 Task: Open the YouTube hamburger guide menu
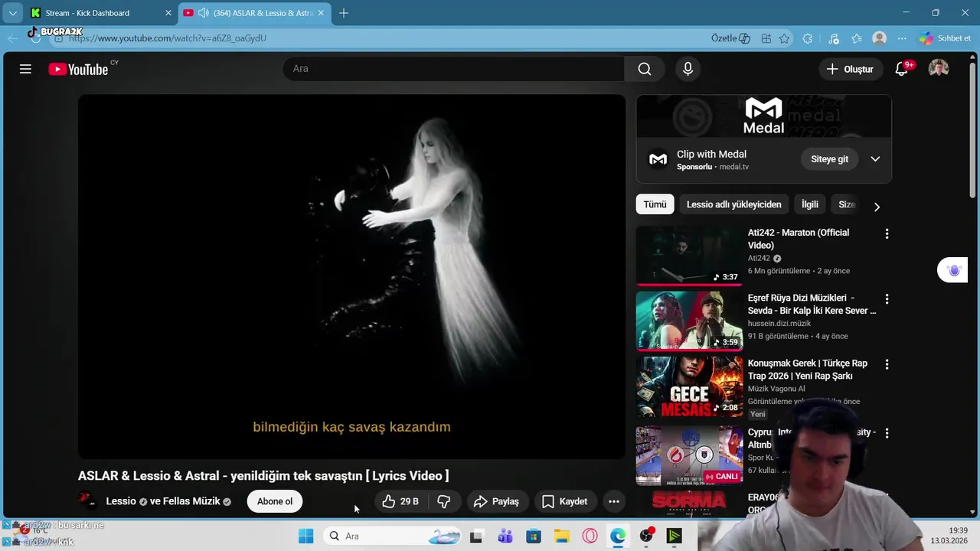[25, 69]
